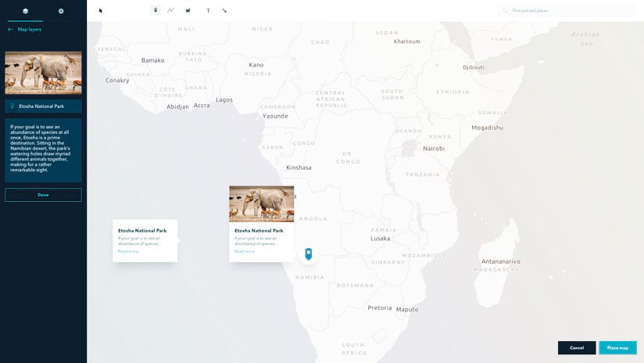Go back to Map layers
The height and width of the screenshot is (363, 644).
click(x=25, y=30)
